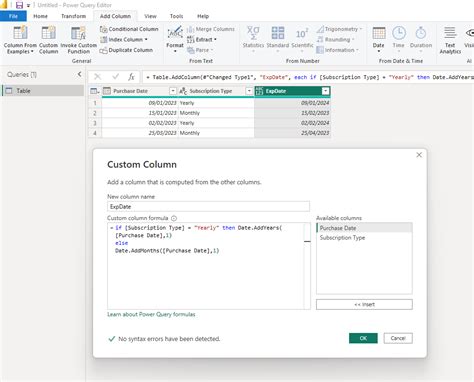This screenshot has width=474, height=382.
Task: Select the Table query
Action: click(x=43, y=91)
